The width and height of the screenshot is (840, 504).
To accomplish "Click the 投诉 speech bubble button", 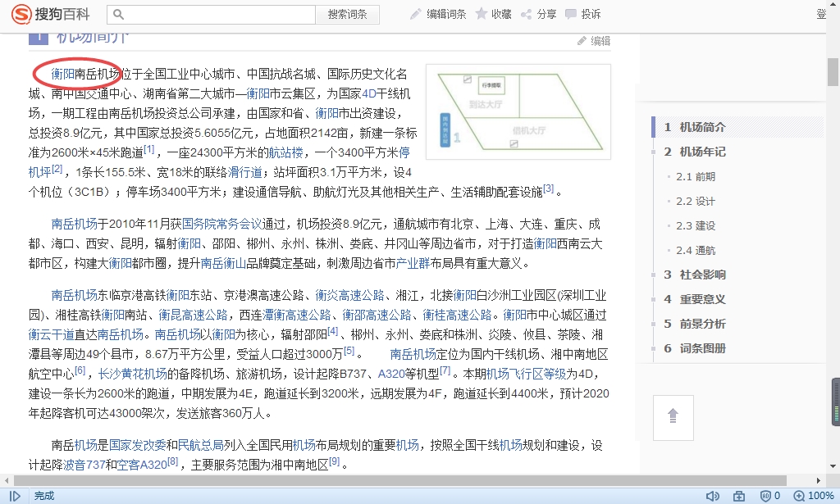I will coord(582,14).
